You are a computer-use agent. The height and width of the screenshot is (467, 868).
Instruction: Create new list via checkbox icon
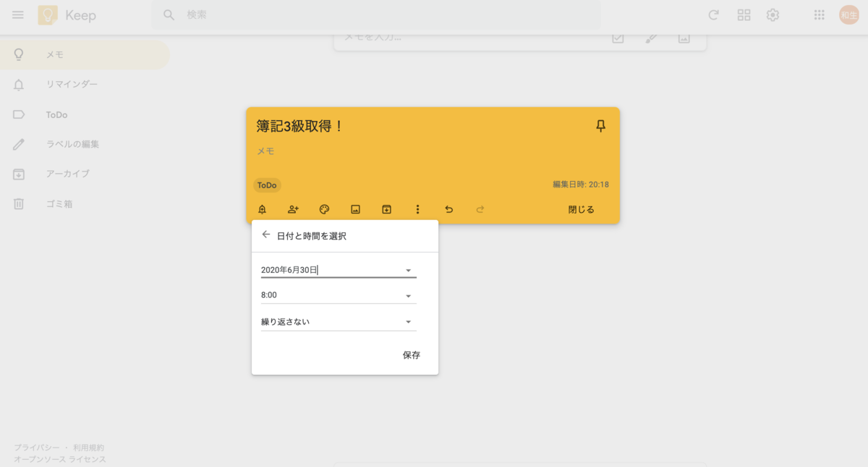(x=618, y=38)
